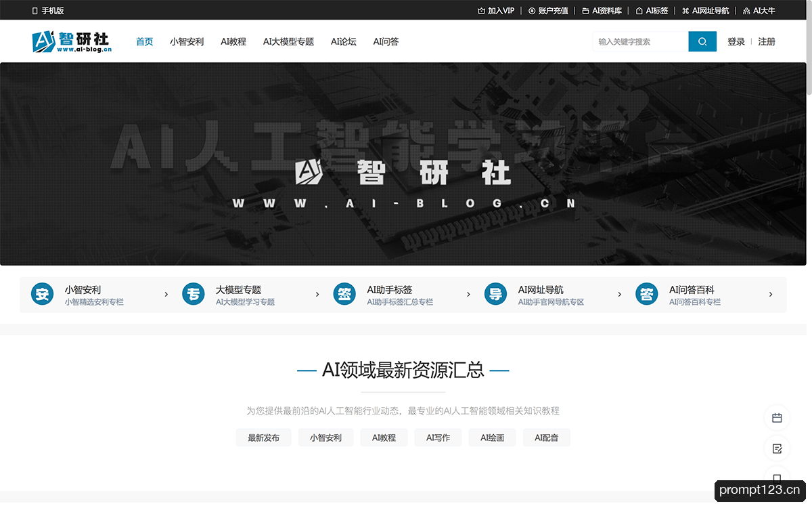Select the AI教程 filter tab

(x=384, y=438)
